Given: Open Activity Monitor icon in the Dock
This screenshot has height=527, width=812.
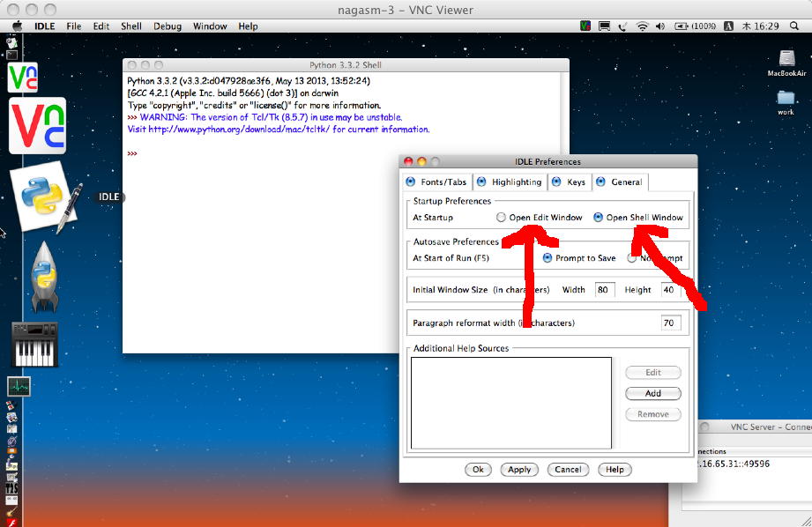Looking at the screenshot, I should coord(19,386).
